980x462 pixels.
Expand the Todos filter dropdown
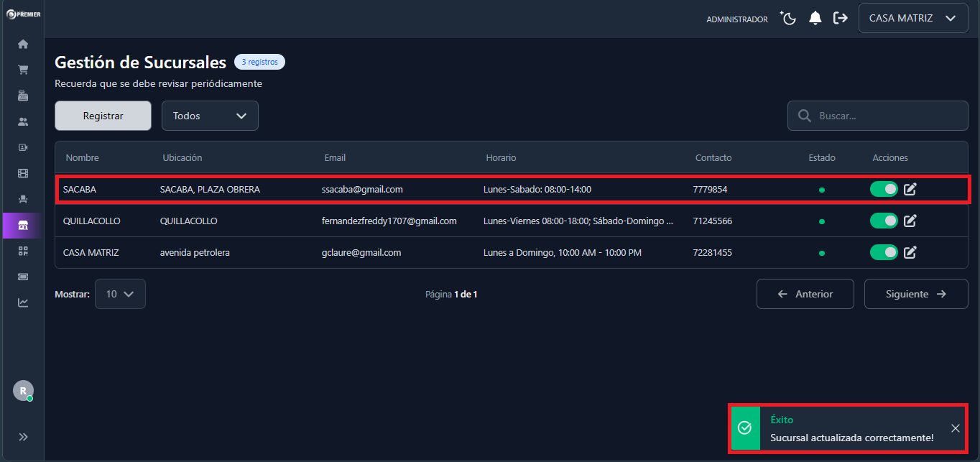pos(210,116)
